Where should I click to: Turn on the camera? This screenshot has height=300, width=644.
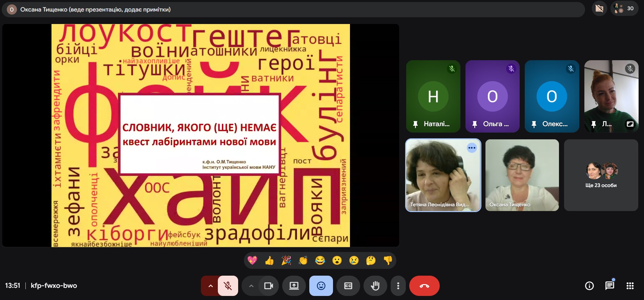(269, 286)
